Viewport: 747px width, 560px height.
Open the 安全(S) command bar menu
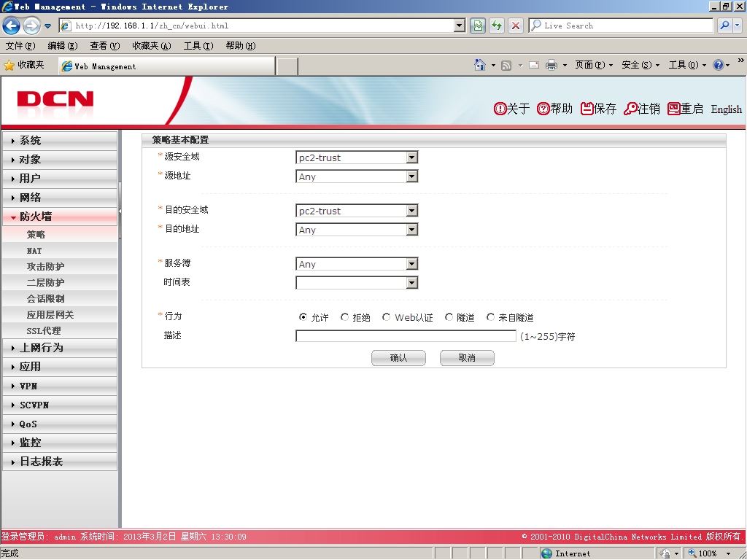pyautogui.click(x=640, y=65)
